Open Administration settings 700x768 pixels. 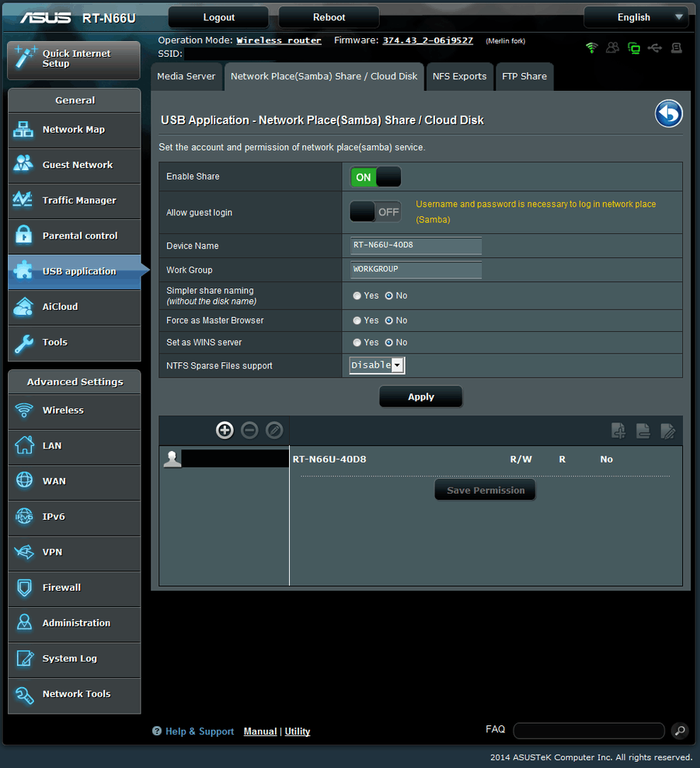point(75,623)
